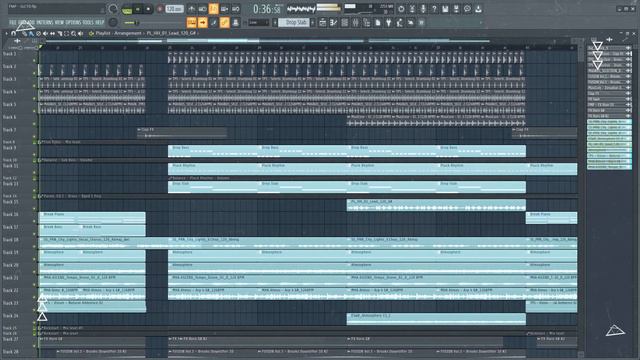Click the 'Track 5' label
This screenshot has width=640, height=360.
tap(10, 104)
